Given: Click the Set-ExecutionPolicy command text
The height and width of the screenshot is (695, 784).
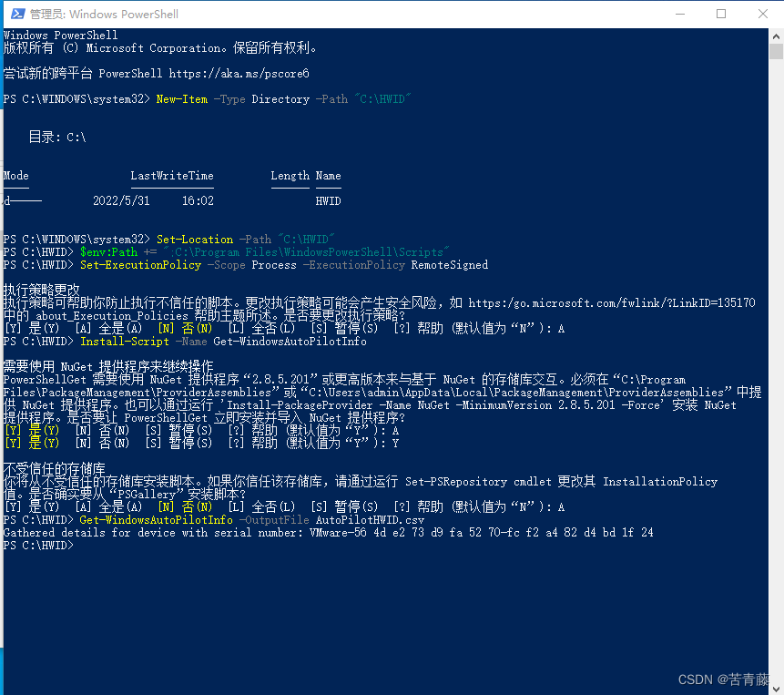Looking at the screenshot, I should (141, 264).
